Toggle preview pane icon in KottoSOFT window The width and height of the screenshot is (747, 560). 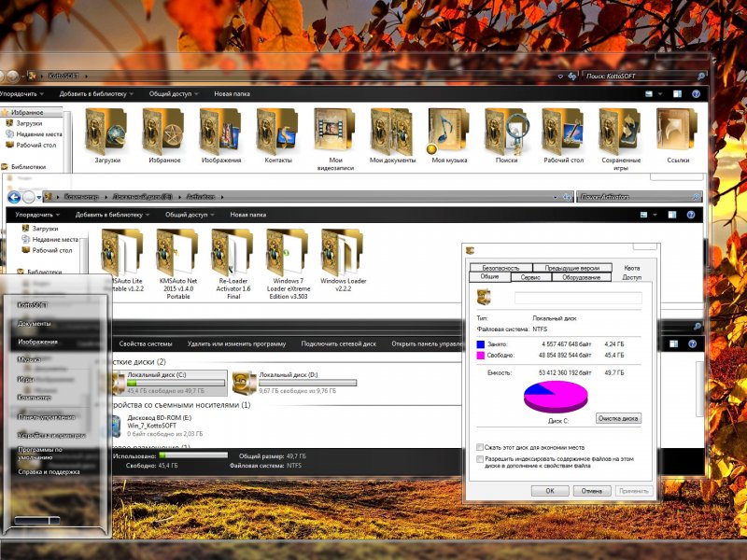[x=677, y=94]
